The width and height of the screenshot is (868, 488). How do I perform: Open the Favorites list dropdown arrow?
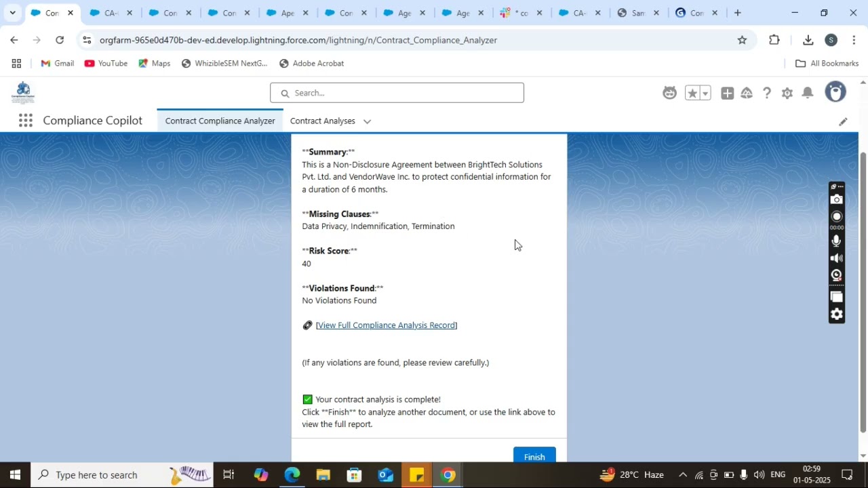tap(705, 93)
